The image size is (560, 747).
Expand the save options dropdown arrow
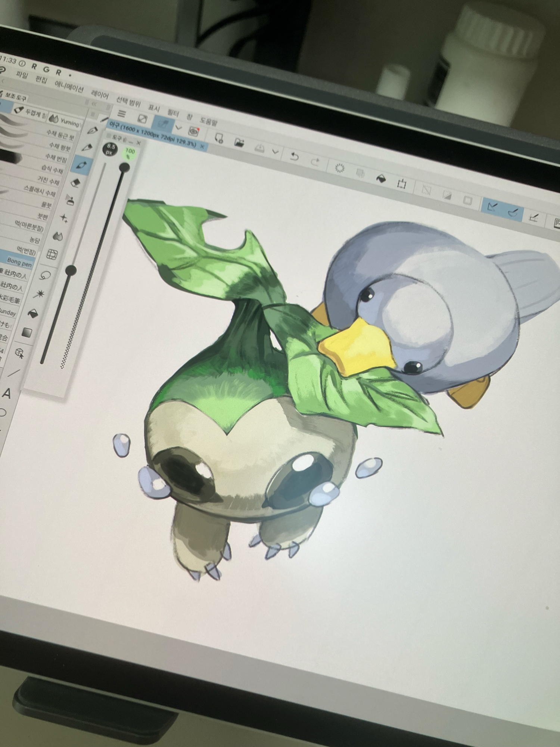click(275, 152)
